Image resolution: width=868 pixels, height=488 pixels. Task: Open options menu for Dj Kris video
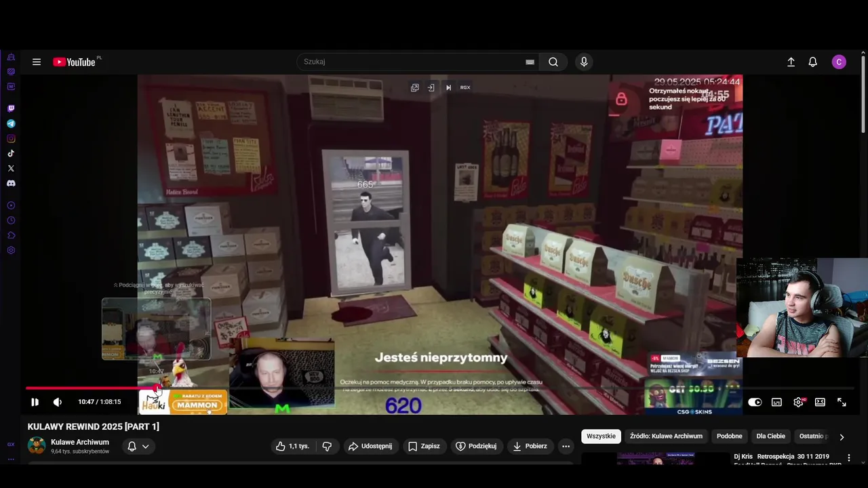coord(848,458)
